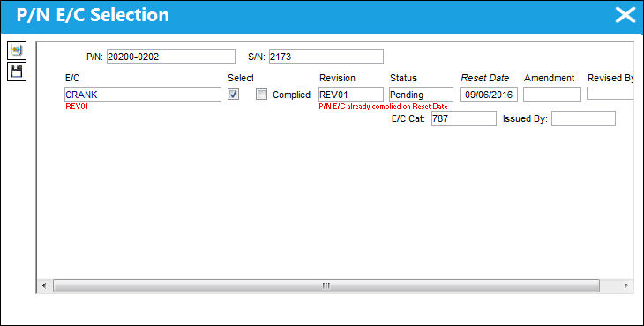644x326 pixels.
Task: Click the empty Amendment field
Action: coord(552,95)
